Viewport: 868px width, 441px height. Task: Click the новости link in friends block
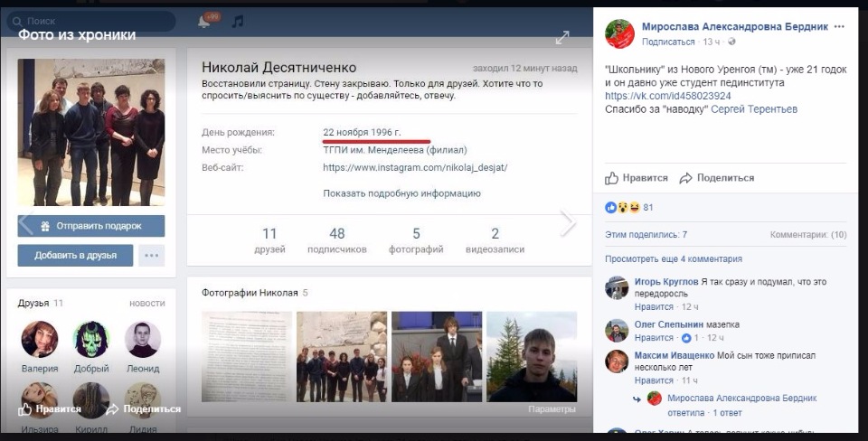[x=147, y=304]
